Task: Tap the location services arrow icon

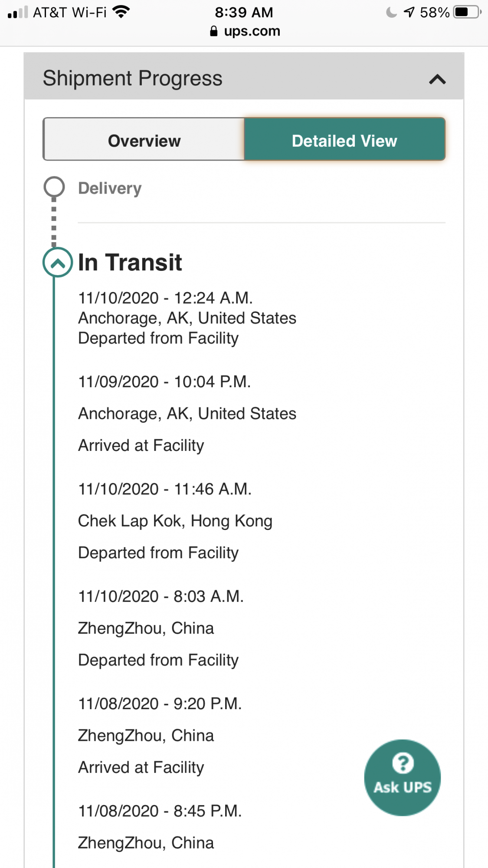Action: [409, 12]
